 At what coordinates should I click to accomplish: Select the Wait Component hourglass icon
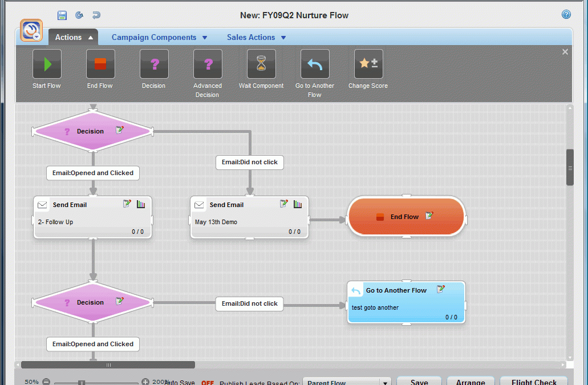coord(261,64)
